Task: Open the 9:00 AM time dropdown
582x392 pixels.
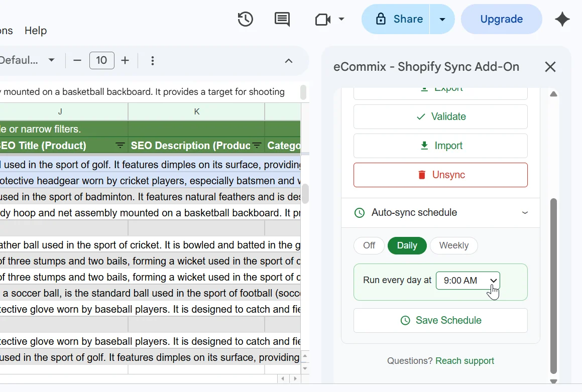Action: tap(468, 281)
